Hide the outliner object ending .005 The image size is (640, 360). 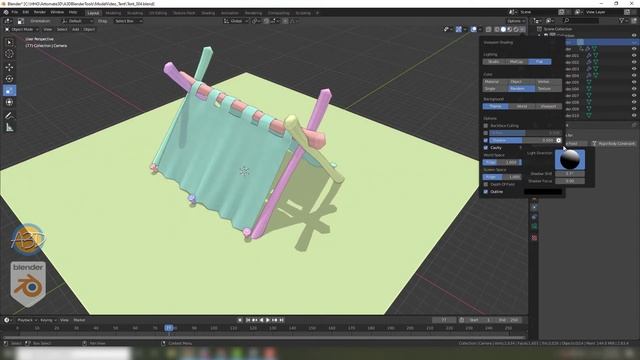634,82
